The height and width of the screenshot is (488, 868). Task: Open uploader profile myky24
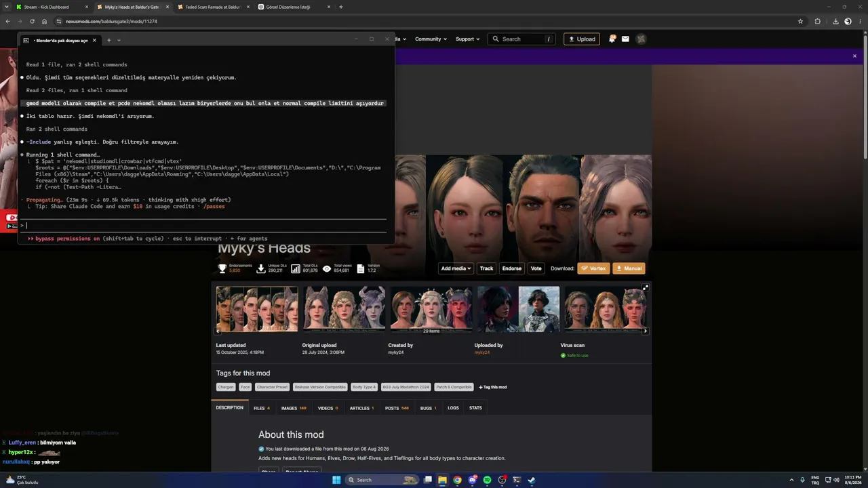pyautogui.click(x=482, y=352)
